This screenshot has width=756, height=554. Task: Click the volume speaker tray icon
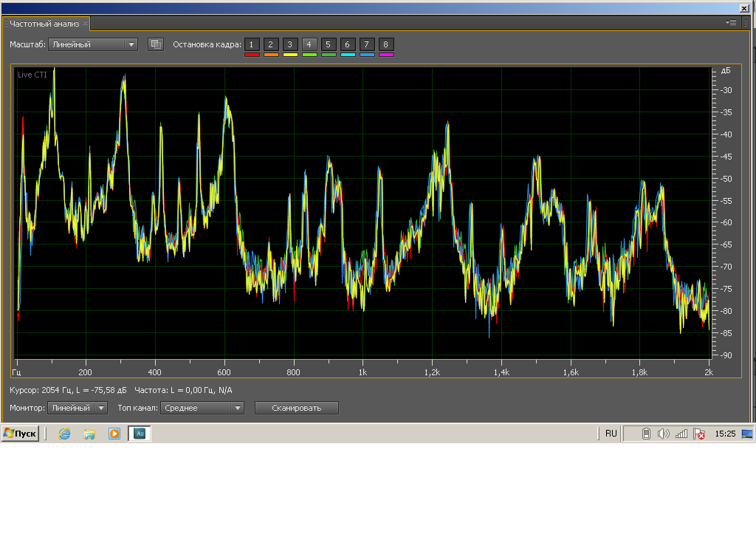coord(663,434)
